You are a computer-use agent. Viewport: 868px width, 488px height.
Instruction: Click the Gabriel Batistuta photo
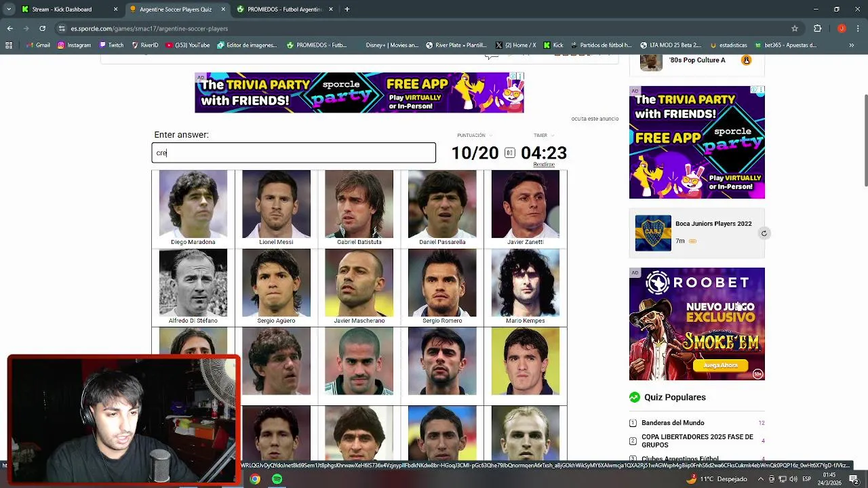click(x=359, y=204)
